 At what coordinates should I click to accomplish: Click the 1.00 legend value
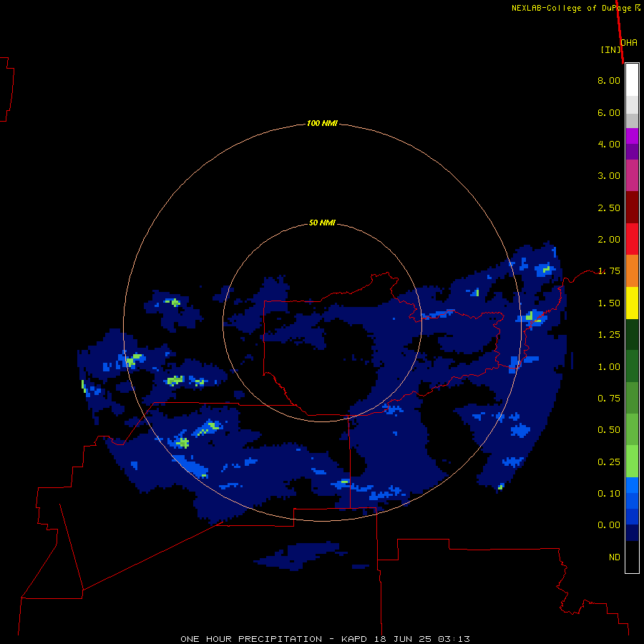[x=609, y=367]
